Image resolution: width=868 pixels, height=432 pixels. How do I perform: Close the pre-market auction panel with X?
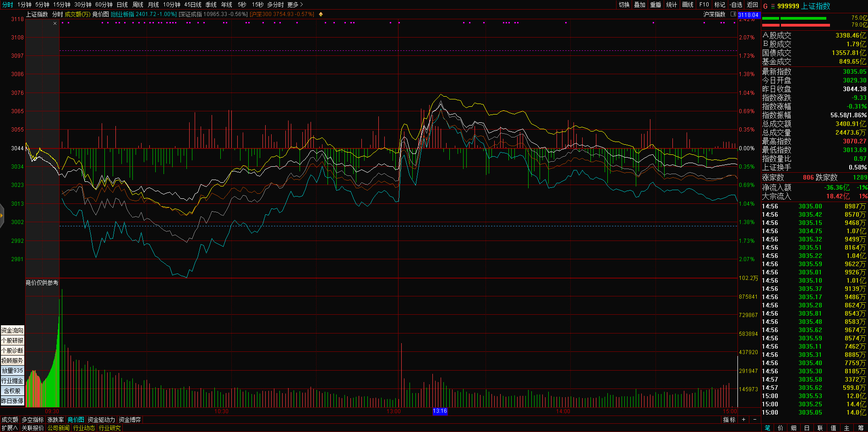(55, 23)
